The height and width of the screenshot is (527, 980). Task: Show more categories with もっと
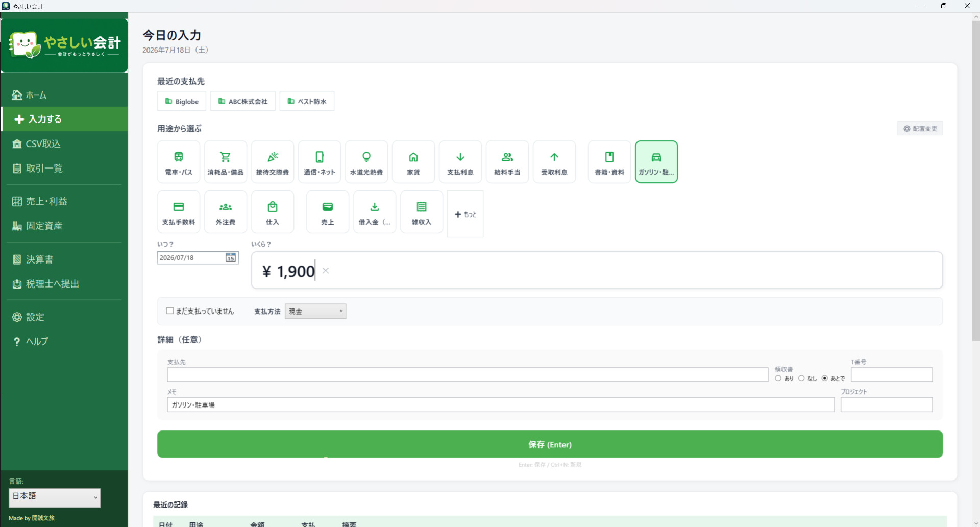pos(465,214)
